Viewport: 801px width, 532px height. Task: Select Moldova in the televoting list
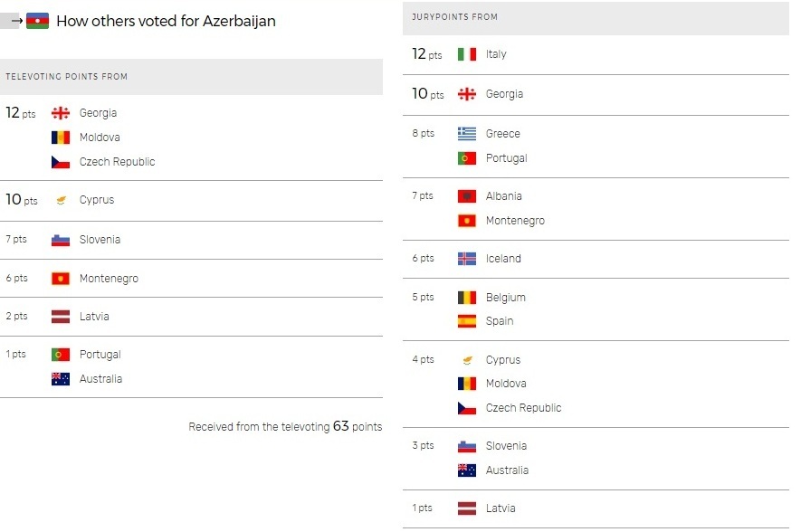tap(100, 138)
